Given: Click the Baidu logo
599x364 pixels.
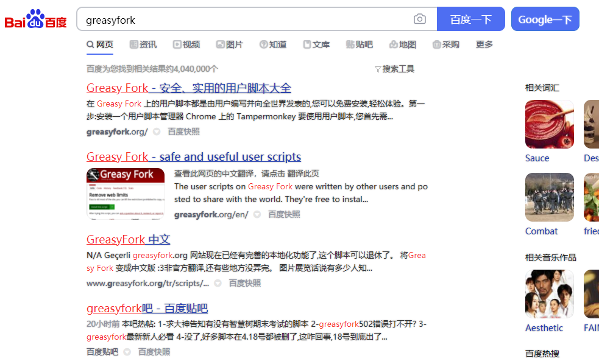Looking at the screenshot, I should point(35,19).
